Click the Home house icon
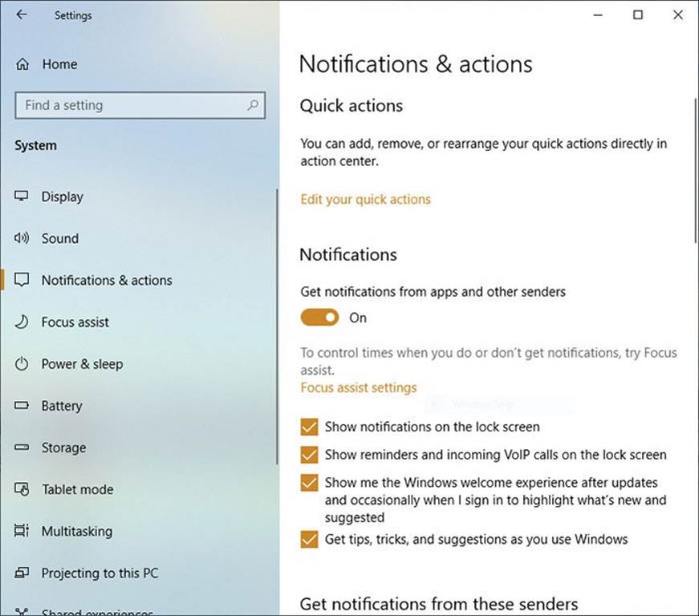The image size is (699, 616). [22, 64]
